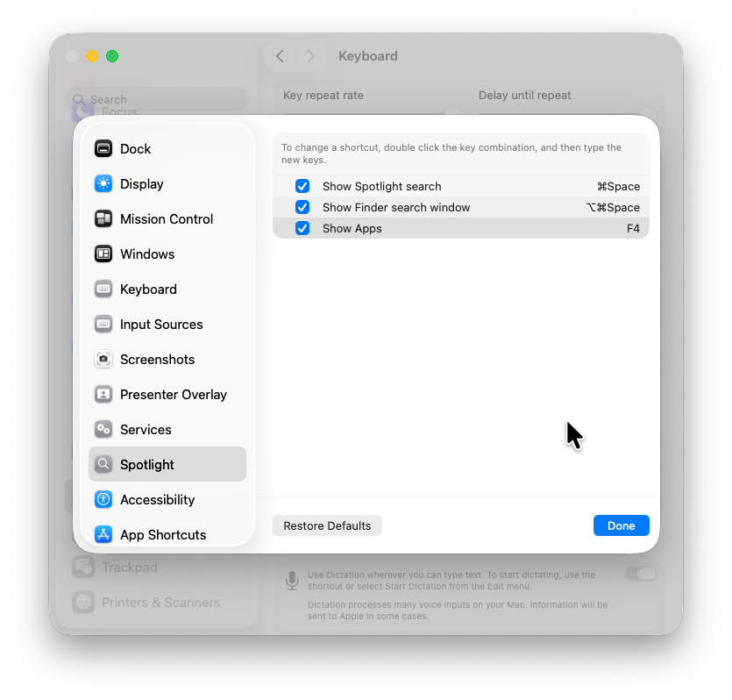This screenshot has width=732, height=700.
Task: Click the Accessibility icon in the sidebar
Action: click(x=103, y=500)
